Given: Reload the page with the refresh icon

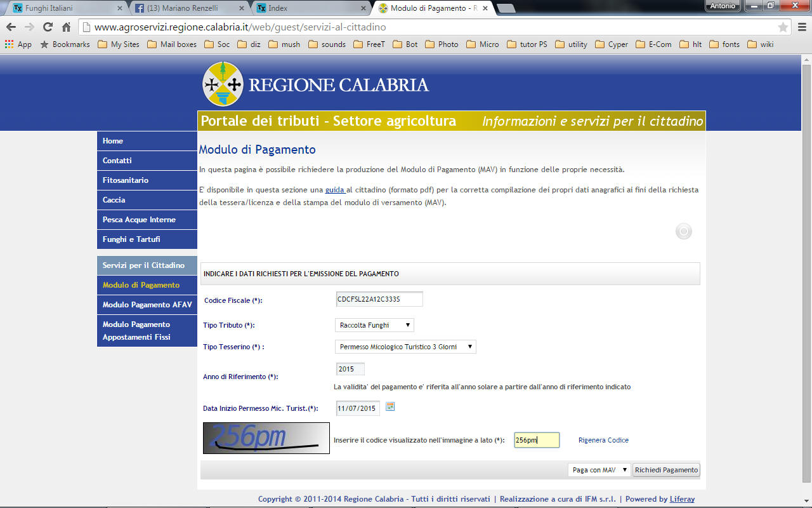Looking at the screenshot, I should pos(48,27).
